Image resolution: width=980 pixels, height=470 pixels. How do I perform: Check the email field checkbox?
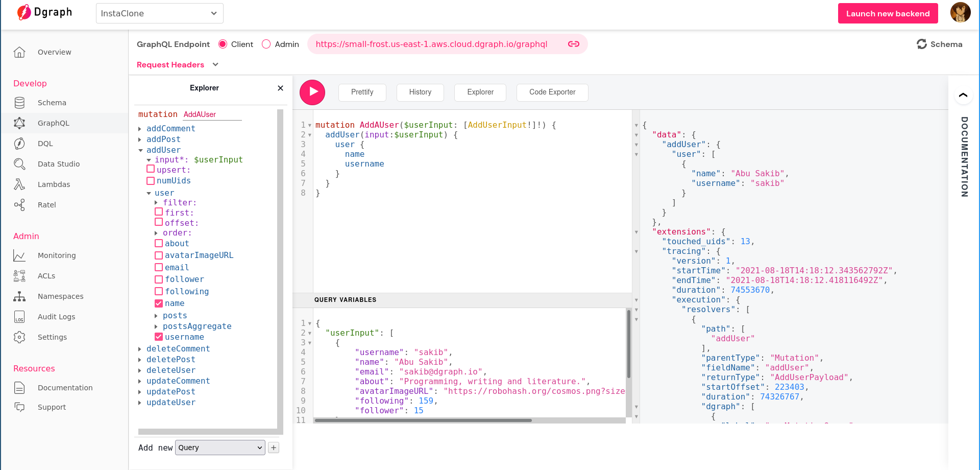coord(159,267)
